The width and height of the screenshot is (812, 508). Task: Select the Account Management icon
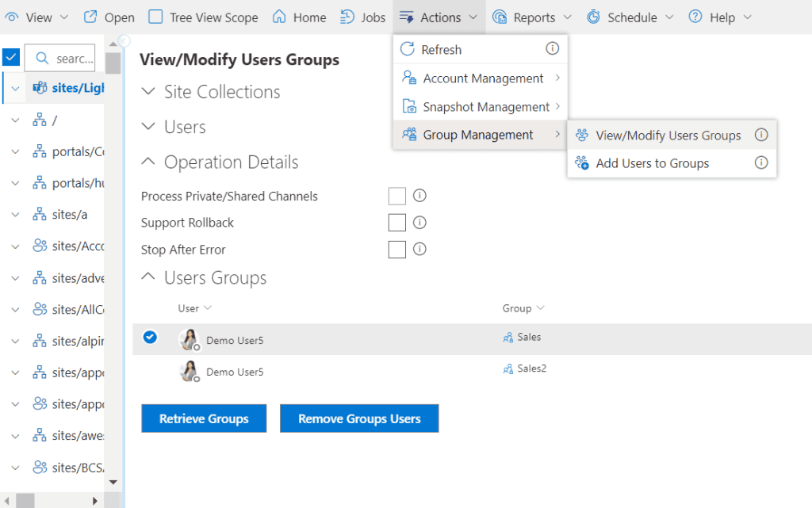point(408,78)
